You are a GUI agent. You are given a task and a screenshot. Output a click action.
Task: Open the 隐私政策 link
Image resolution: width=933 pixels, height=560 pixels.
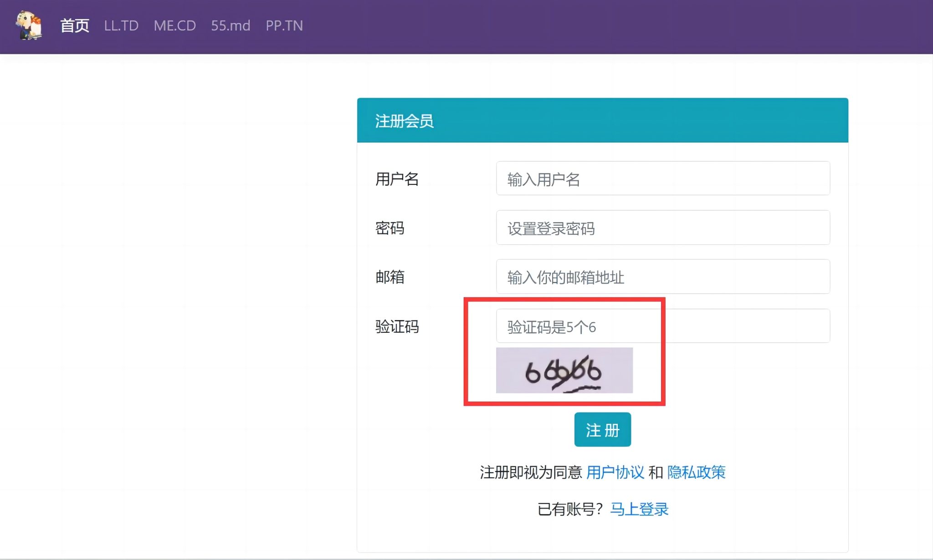[697, 473]
